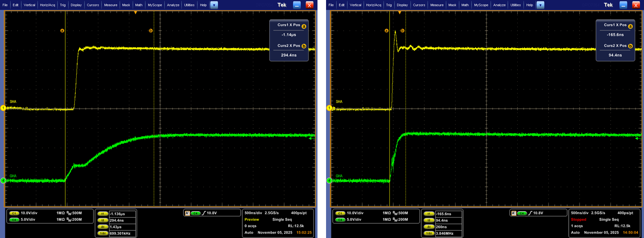This screenshot has height=238, width=644.
Task: Click the Δt badge next to 260ns
Action: click(429, 227)
